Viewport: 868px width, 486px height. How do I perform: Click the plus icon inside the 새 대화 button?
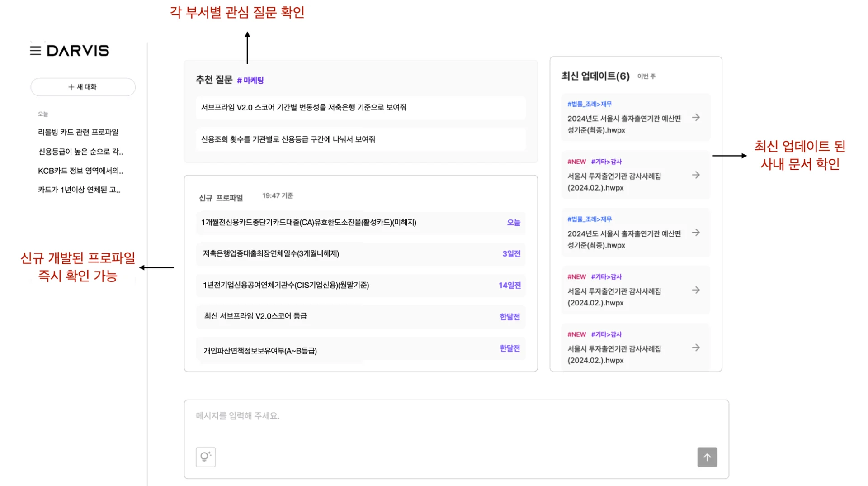point(71,87)
